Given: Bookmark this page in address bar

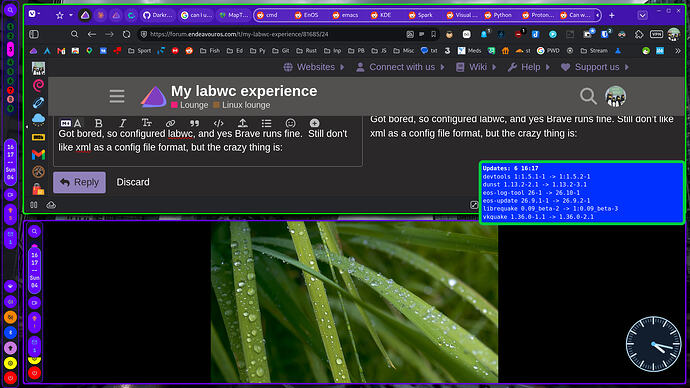Looking at the screenshot, I should click(433, 34).
